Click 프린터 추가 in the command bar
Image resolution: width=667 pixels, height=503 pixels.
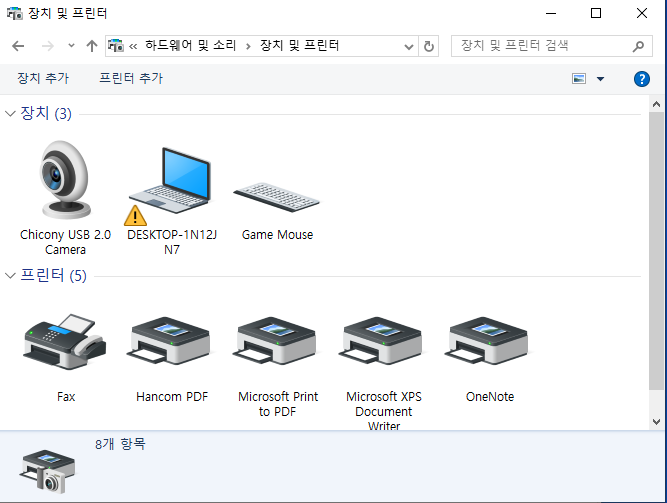point(131,78)
